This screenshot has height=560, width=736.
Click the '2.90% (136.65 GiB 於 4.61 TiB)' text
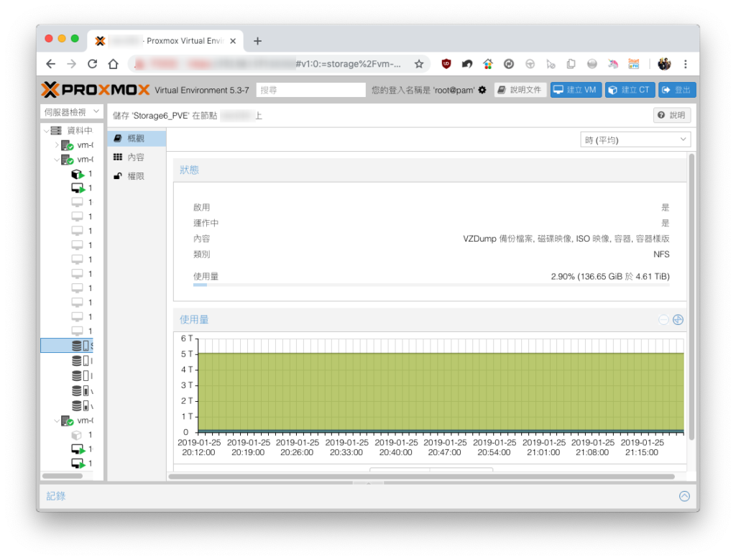pyautogui.click(x=610, y=277)
